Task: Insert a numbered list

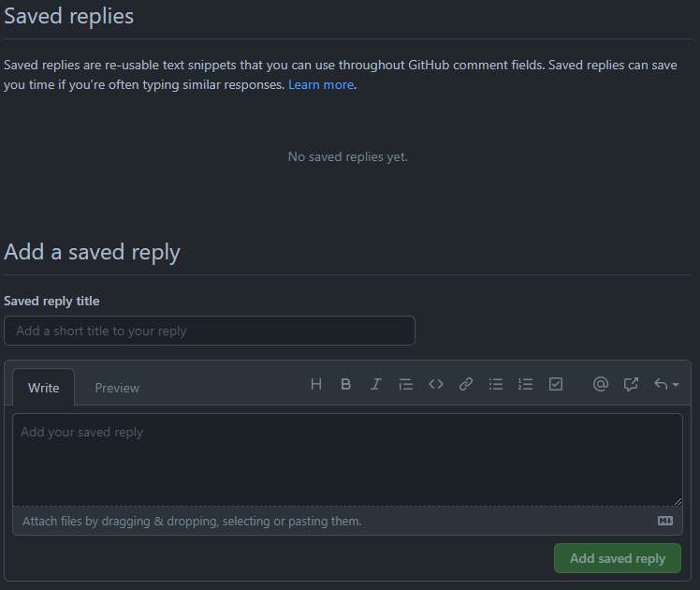Action: [x=525, y=384]
